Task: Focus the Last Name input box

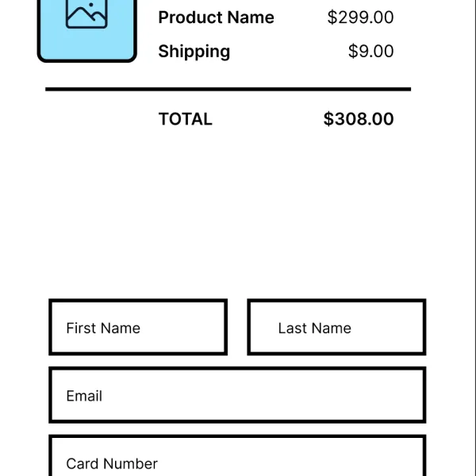Action: coord(336,327)
